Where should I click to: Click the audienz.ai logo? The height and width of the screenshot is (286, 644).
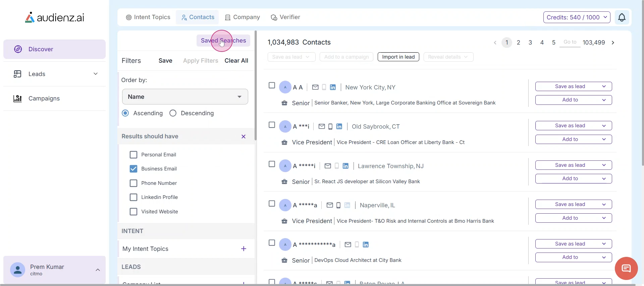[x=55, y=17]
